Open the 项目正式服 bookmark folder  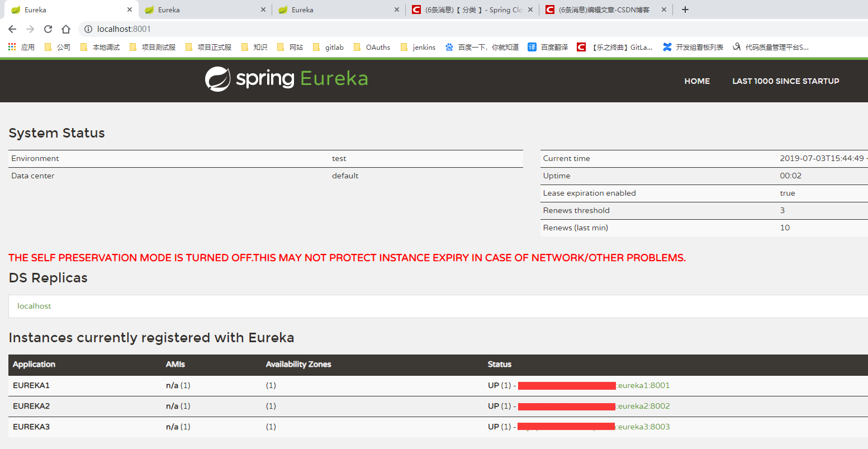tap(208, 47)
